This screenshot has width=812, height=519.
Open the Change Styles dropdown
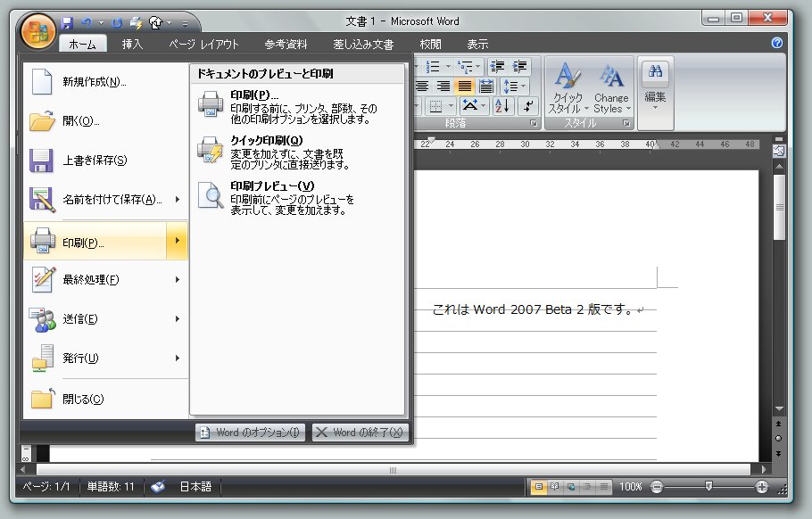tap(611, 88)
